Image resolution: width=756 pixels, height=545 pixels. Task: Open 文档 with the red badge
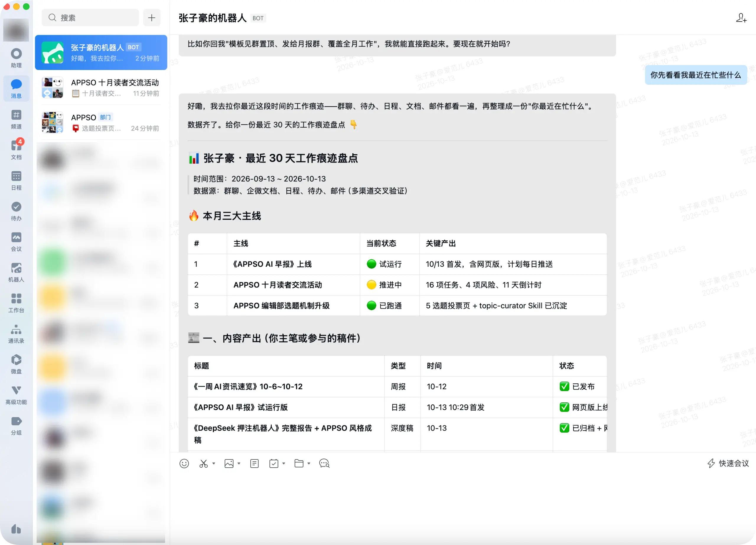pos(16,150)
